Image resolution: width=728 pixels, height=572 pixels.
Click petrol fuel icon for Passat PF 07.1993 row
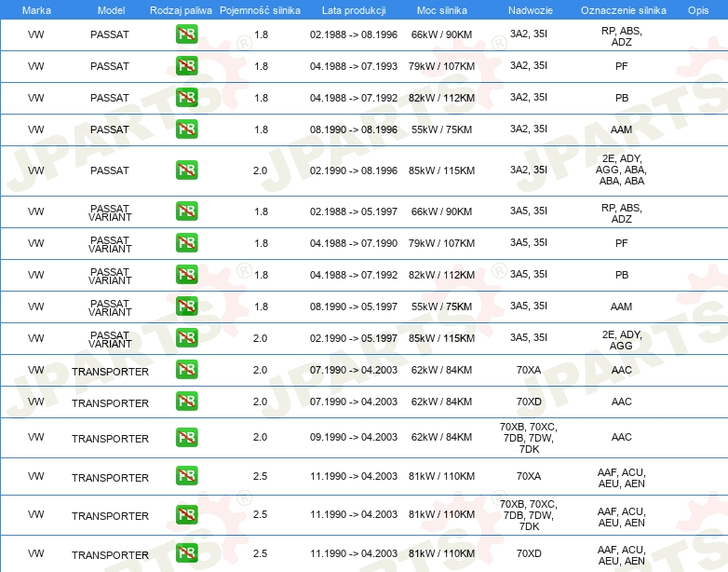186,66
